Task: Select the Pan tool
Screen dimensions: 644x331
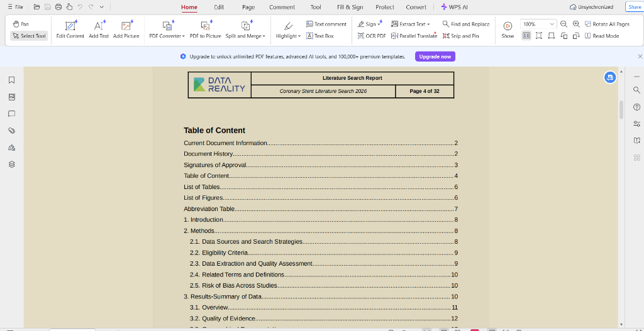Action: (x=21, y=24)
